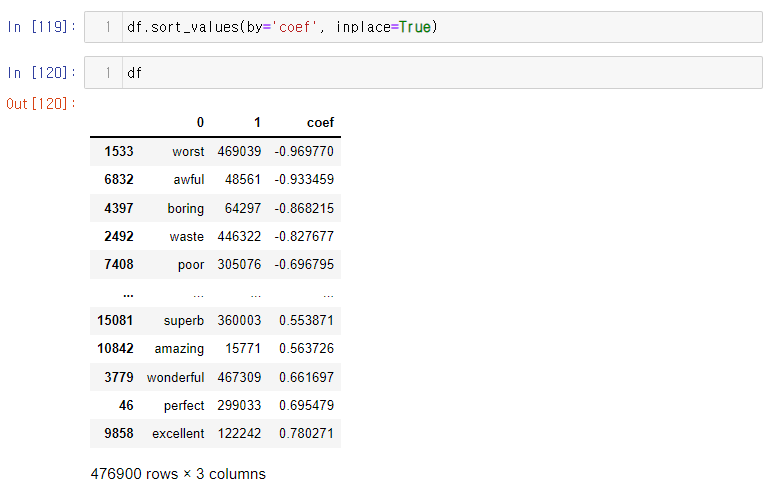771x490 pixels.
Task: Select value 48561 in awful row
Action: tap(242, 179)
